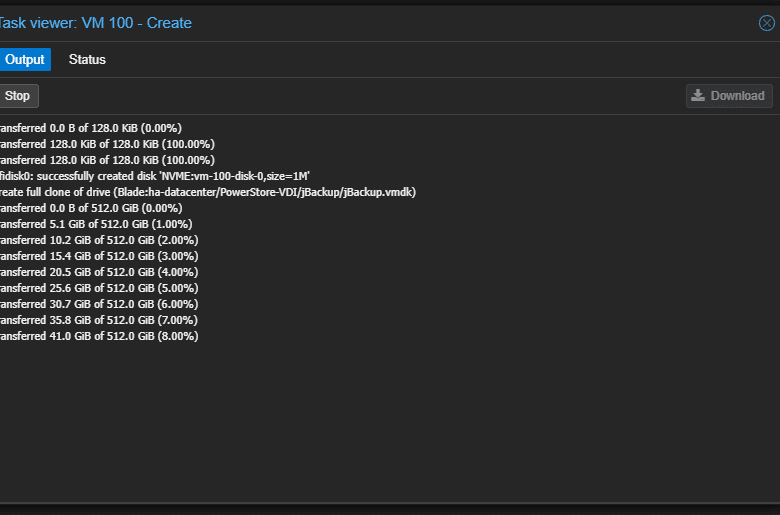Click log line 'transferred 41.0 GiB of 512.0 GiB (8.00%)'
The image size is (780, 515).
[x=99, y=336]
